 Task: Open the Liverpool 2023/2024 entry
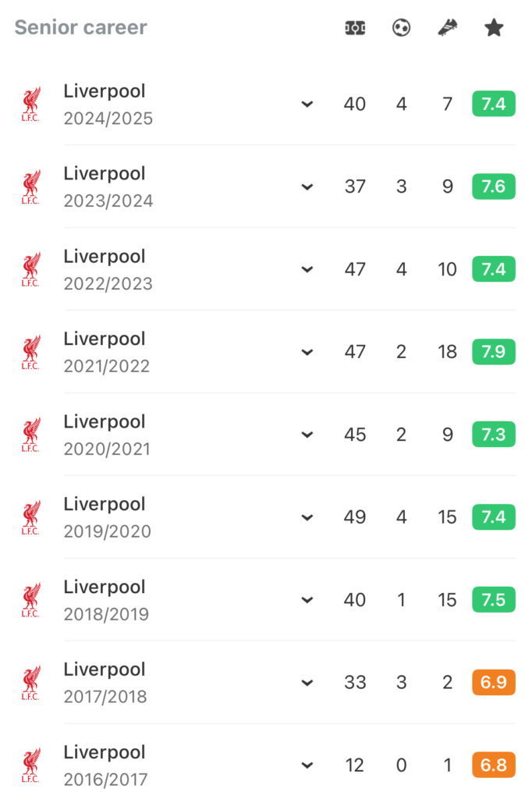click(x=265, y=186)
